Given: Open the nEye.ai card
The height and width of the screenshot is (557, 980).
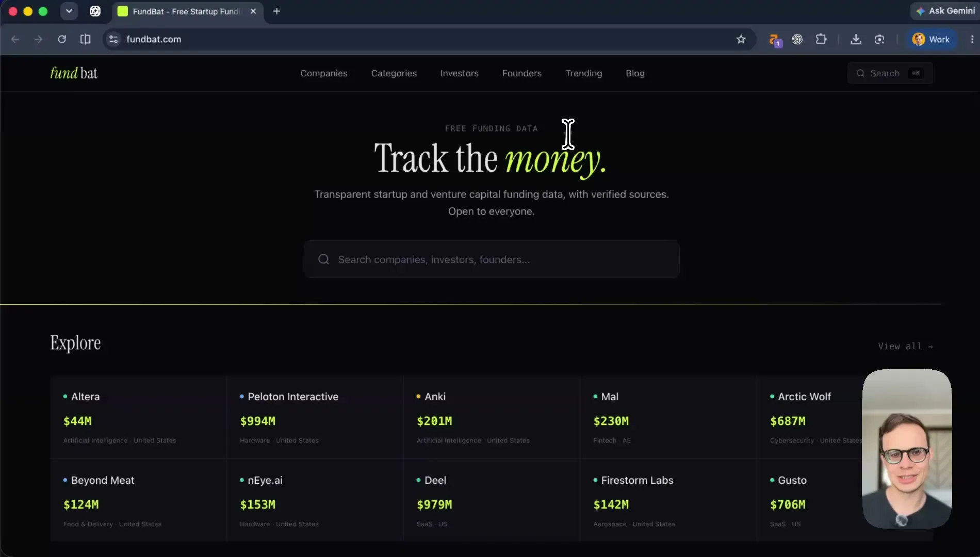Looking at the screenshot, I should point(315,500).
